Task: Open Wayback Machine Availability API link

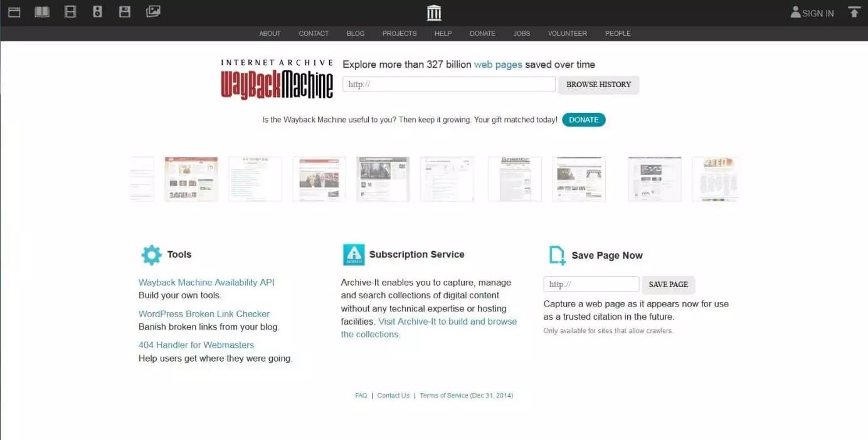Action: pos(206,282)
